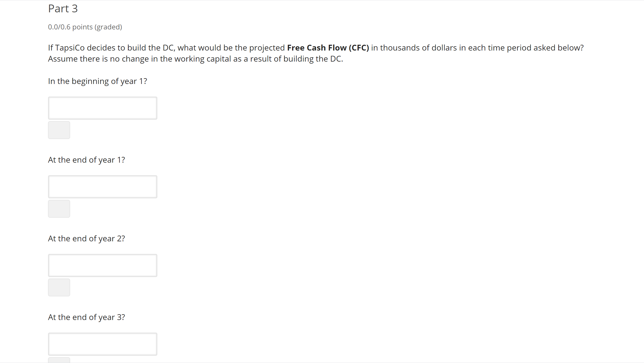Click the 'At the end of year 2?' label

tap(86, 238)
